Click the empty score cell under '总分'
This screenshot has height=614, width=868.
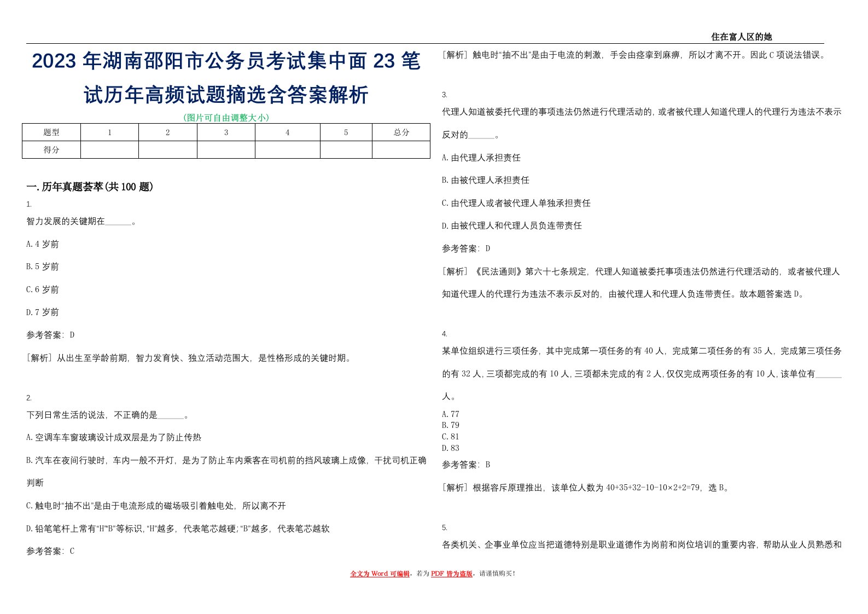[401, 150]
